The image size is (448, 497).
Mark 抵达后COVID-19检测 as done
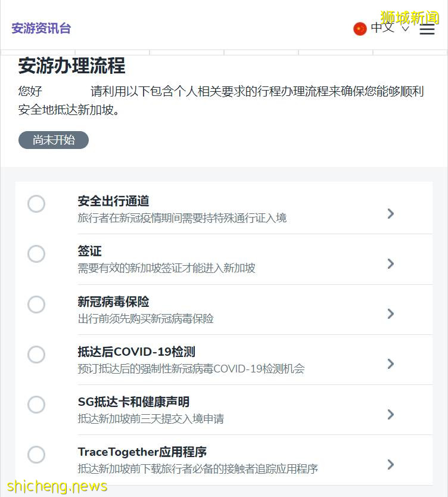pos(36,355)
